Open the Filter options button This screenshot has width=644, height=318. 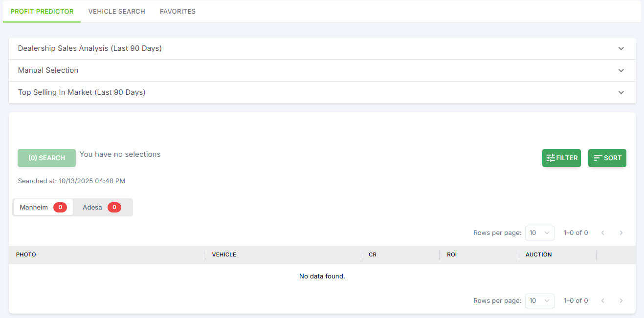point(561,158)
